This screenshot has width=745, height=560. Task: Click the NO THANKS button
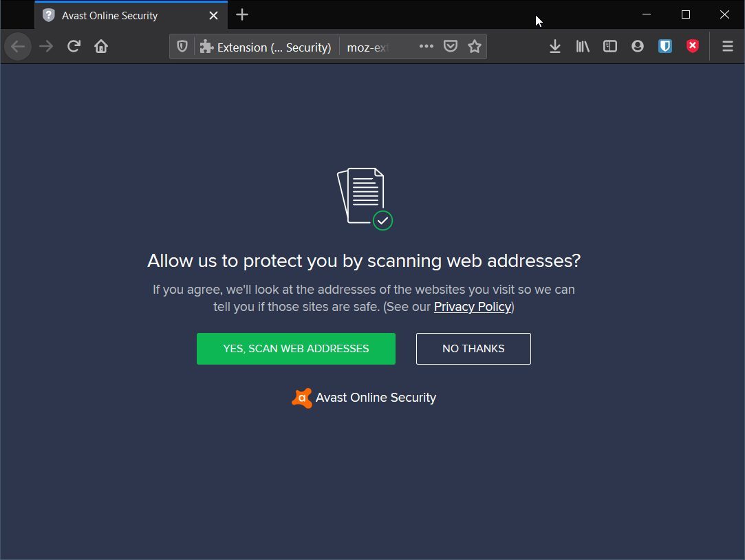pyautogui.click(x=473, y=349)
